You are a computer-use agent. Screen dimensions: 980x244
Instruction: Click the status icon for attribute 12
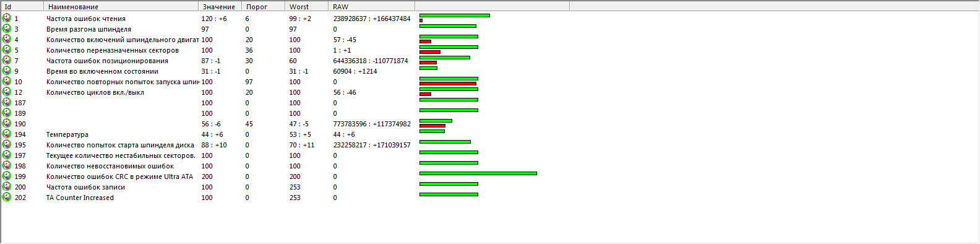(x=7, y=92)
